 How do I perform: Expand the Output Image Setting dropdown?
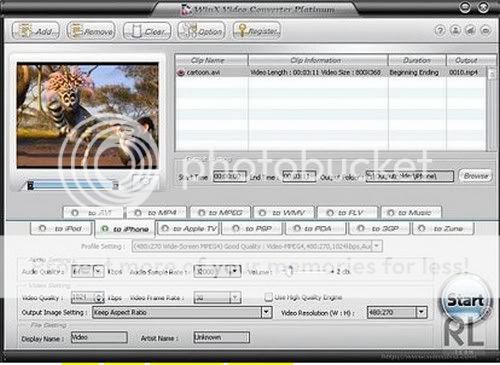coord(266,312)
